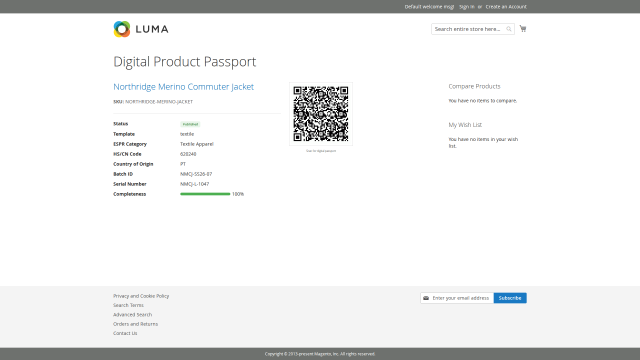This screenshot has width=640, height=360.
Task: Select the Textile Apparel category value
Action: point(197,144)
